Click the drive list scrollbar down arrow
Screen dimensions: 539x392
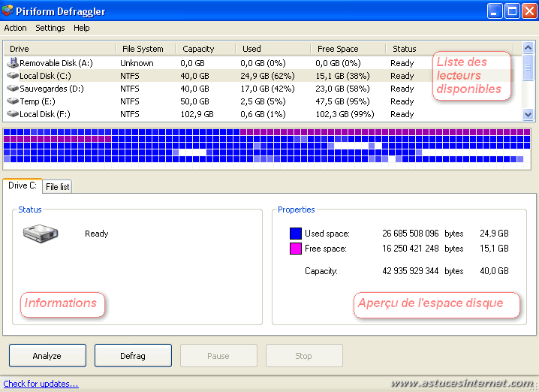point(528,114)
